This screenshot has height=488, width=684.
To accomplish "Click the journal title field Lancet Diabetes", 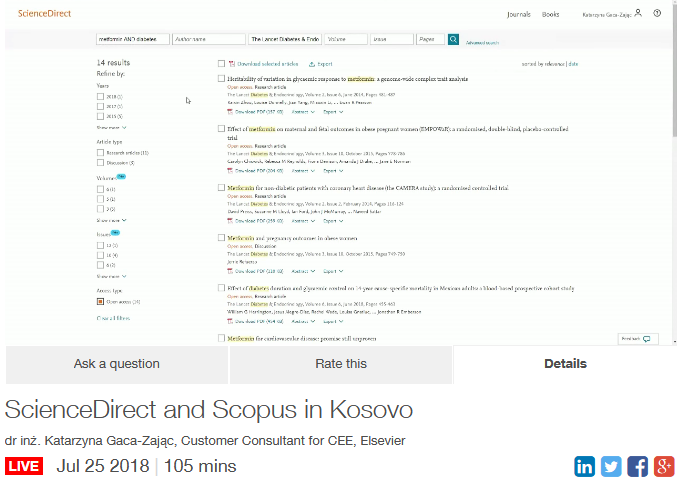I will click(x=285, y=39).
